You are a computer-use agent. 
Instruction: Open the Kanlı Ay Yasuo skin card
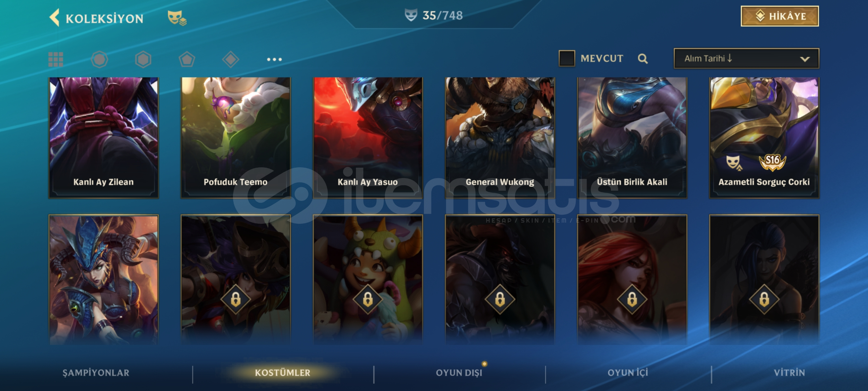(368, 138)
